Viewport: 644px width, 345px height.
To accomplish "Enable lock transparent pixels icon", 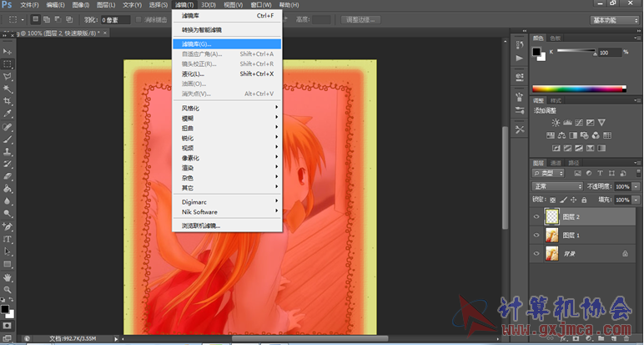I will pyautogui.click(x=553, y=200).
